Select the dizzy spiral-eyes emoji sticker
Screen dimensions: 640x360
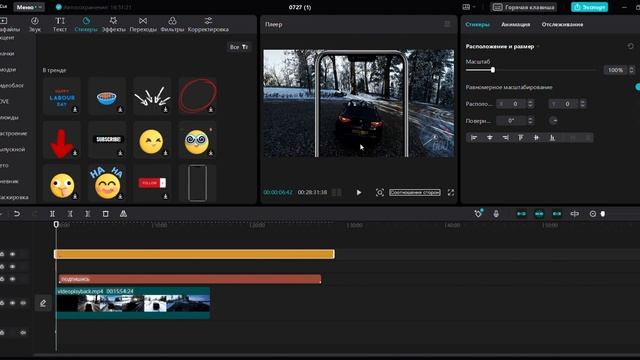pyautogui.click(x=198, y=140)
